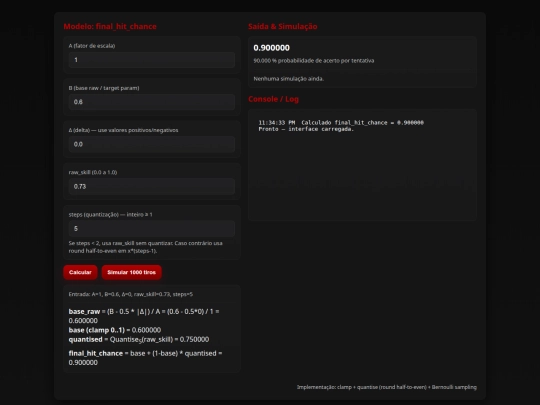The image size is (540, 405).
Task: Click the 'Modelo: final_hit_chance' heading
Action: pos(110,27)
